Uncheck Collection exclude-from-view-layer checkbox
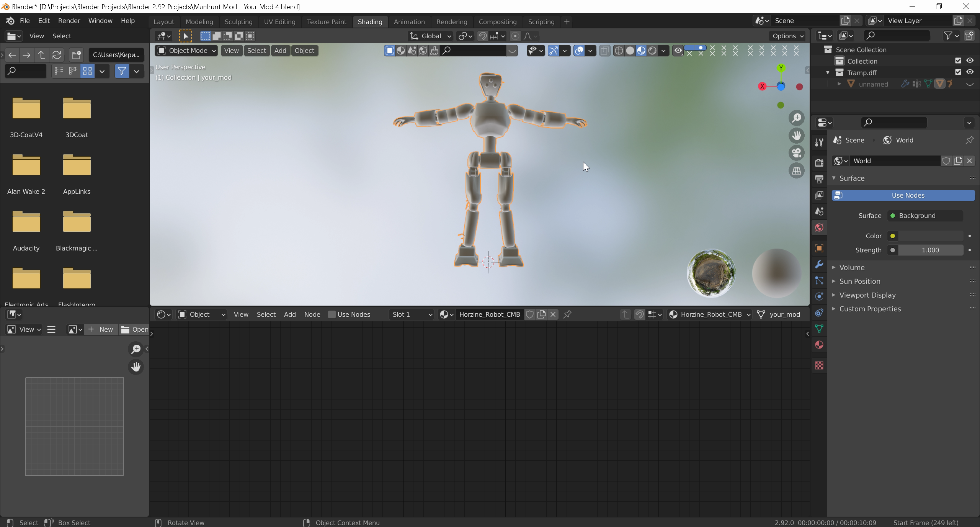Viewport: 980px width, 527px height. tap(958, 61)
